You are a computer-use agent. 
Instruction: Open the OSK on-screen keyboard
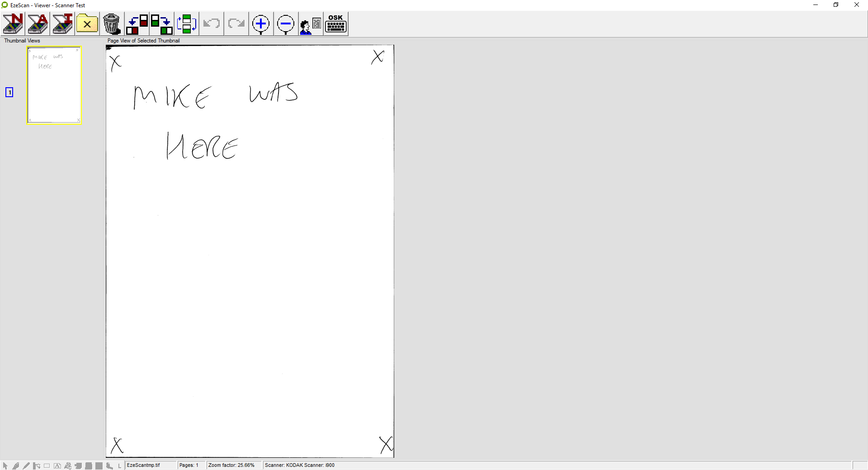point(335,24)
